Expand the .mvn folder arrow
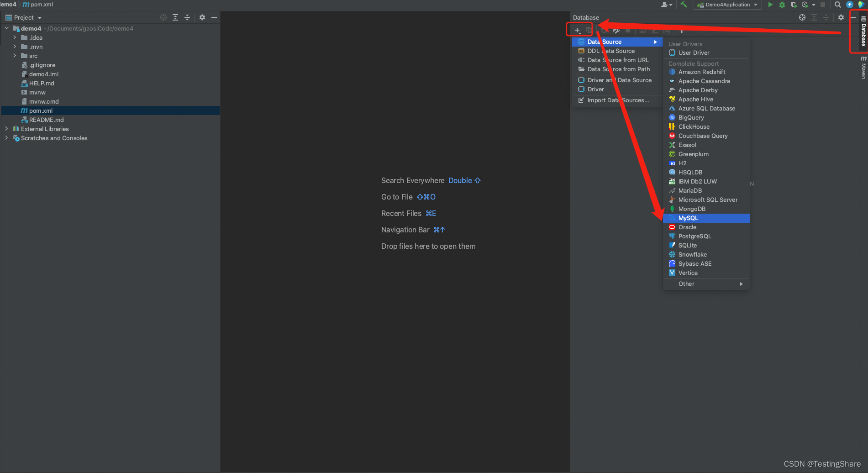868x473 pixels. pyautogui.click(x=15, y=47)
